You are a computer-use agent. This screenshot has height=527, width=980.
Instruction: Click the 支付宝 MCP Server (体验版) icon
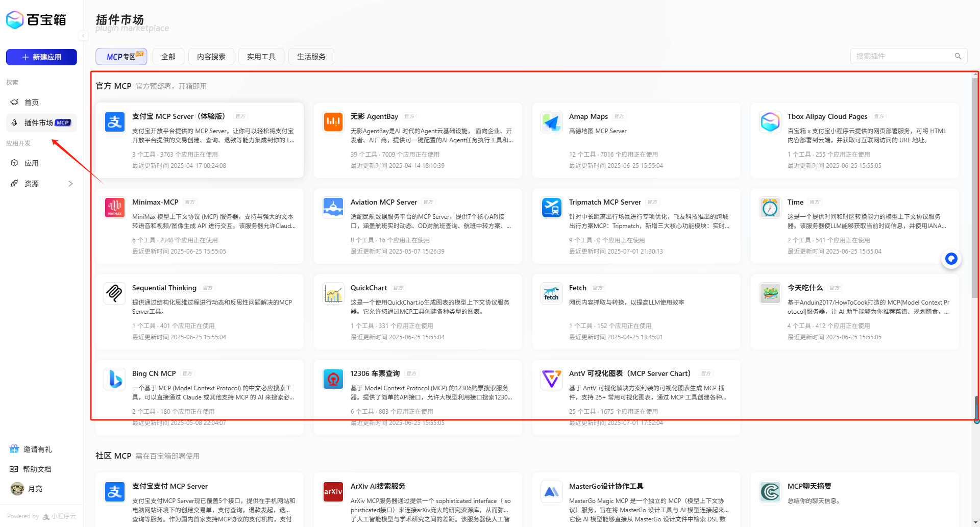(115, 122)
